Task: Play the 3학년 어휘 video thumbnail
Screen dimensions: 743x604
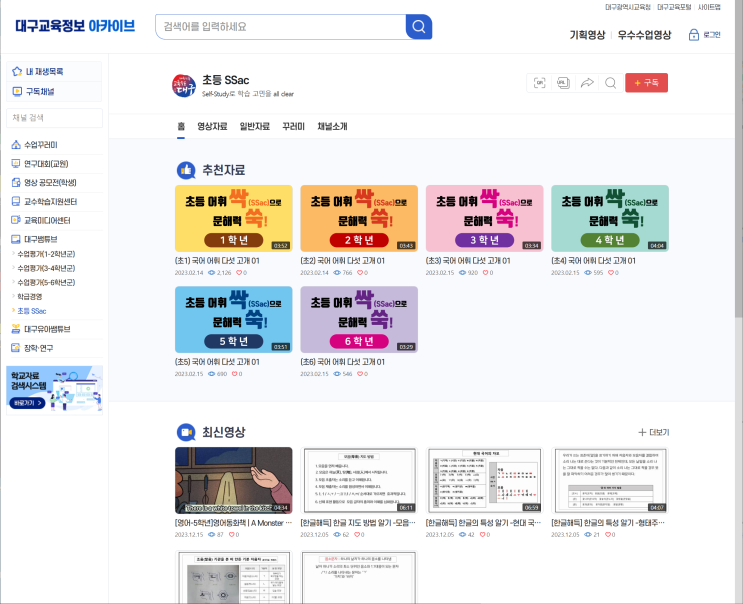Action: 484,218
